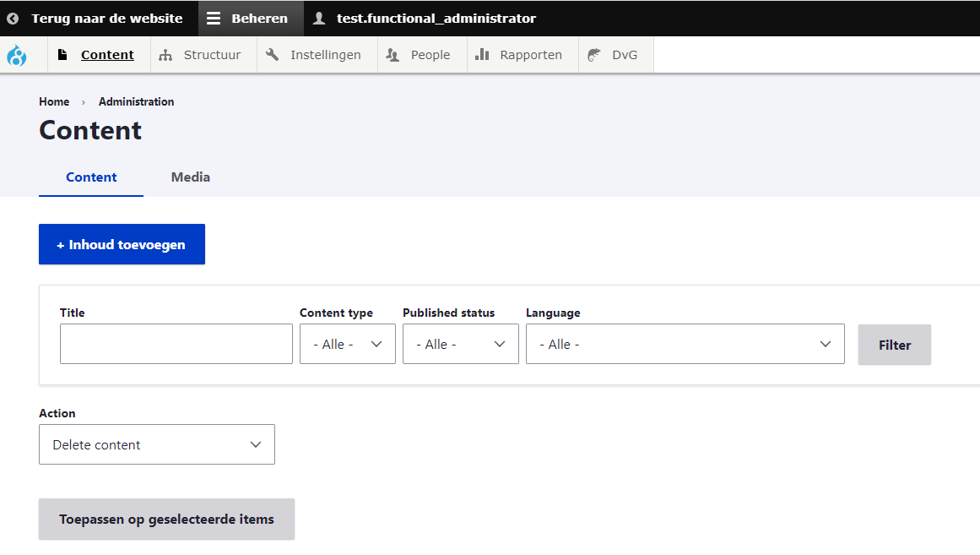
Task: Click the Drupal droplet logo icon
Action: point(17,56)
